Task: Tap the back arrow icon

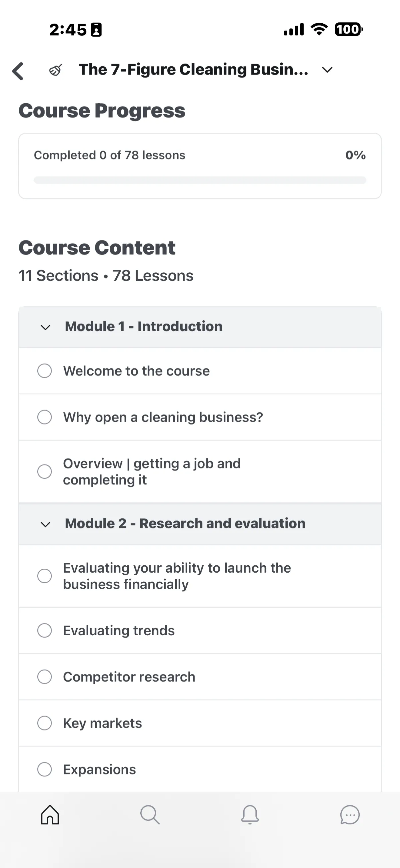Action: point(18,71)
